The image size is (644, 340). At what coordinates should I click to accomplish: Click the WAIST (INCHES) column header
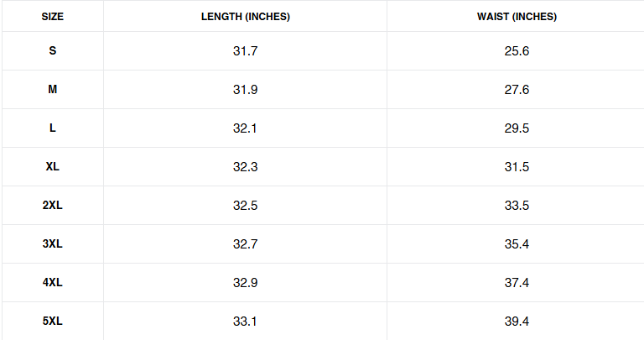[517, 17]
